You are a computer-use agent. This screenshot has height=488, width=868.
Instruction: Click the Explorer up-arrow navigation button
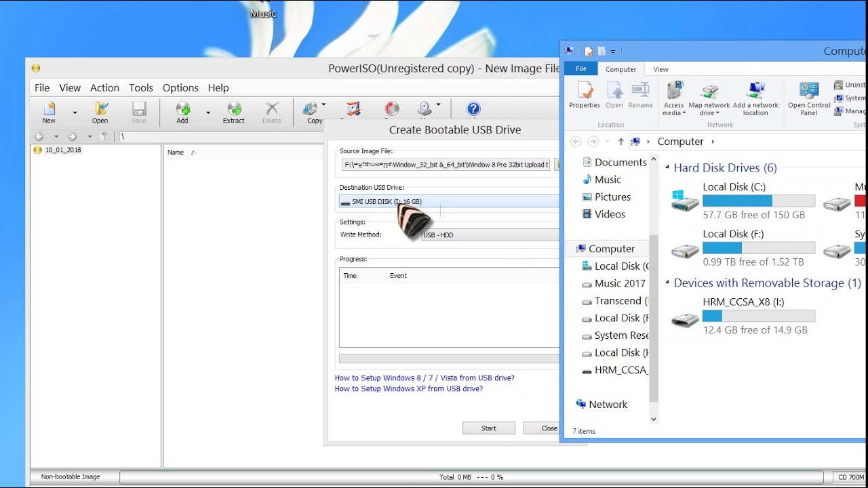(x=620, y=142)
